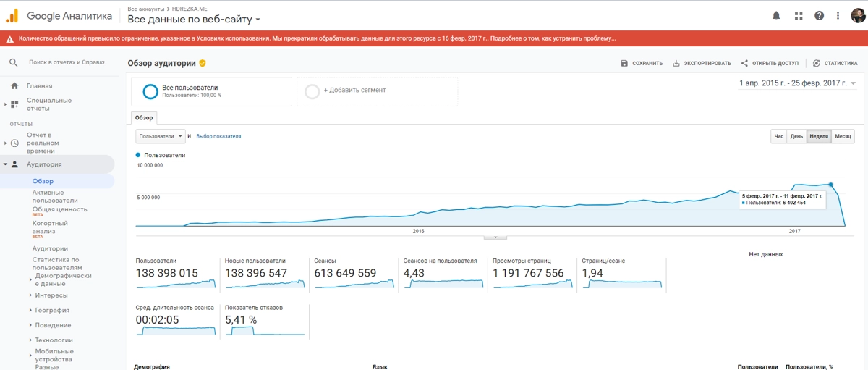Click the Добавить сегмент box
The width and height of the screenshot is (868, 370).
[377, 91]
